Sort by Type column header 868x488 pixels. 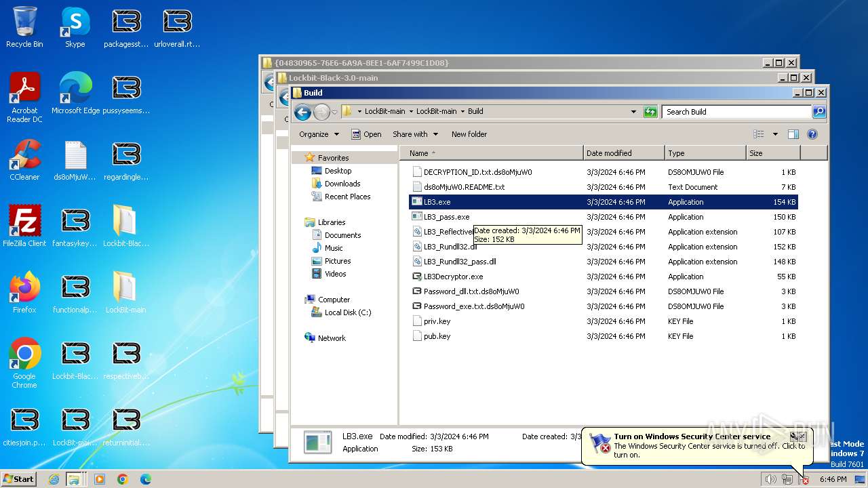705,153
